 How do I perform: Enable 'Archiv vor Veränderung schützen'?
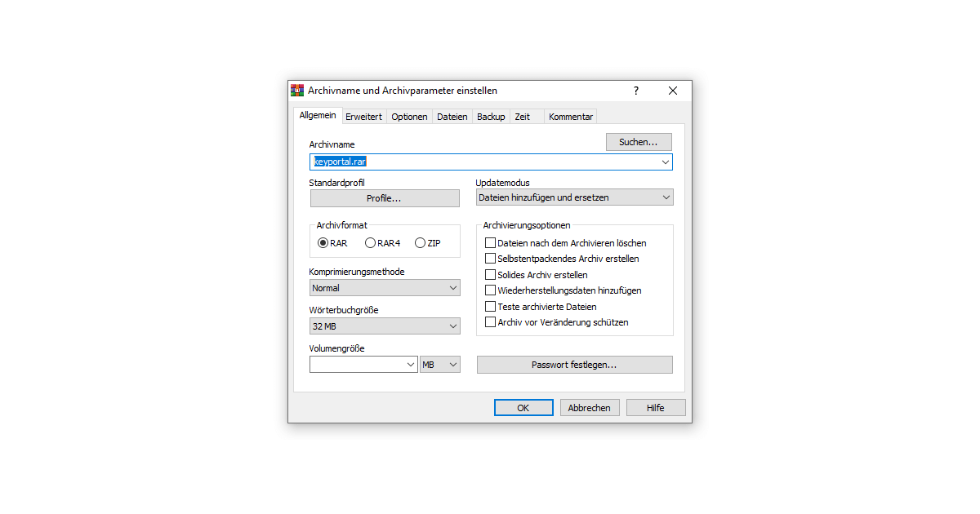(490, 321)
